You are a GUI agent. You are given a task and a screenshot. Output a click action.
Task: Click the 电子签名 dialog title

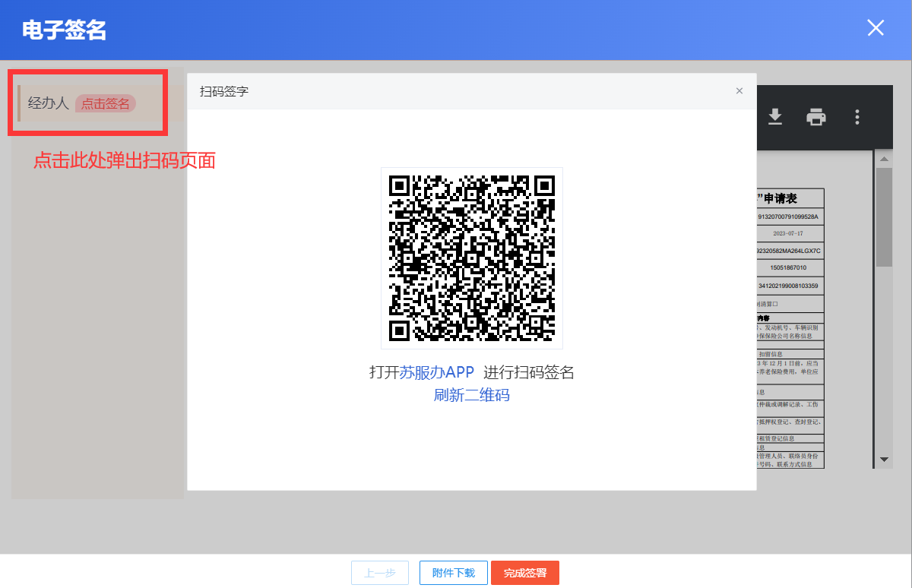(x=64, y=30)
